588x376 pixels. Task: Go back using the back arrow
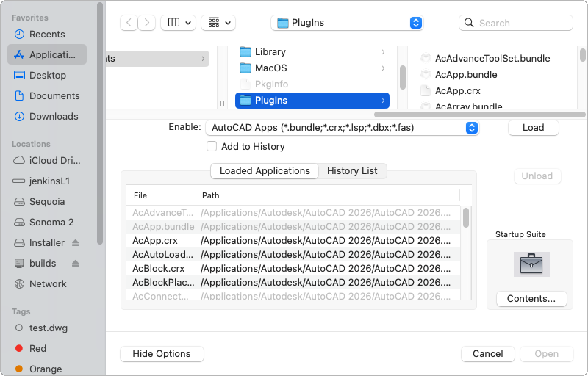coord(129,23)
